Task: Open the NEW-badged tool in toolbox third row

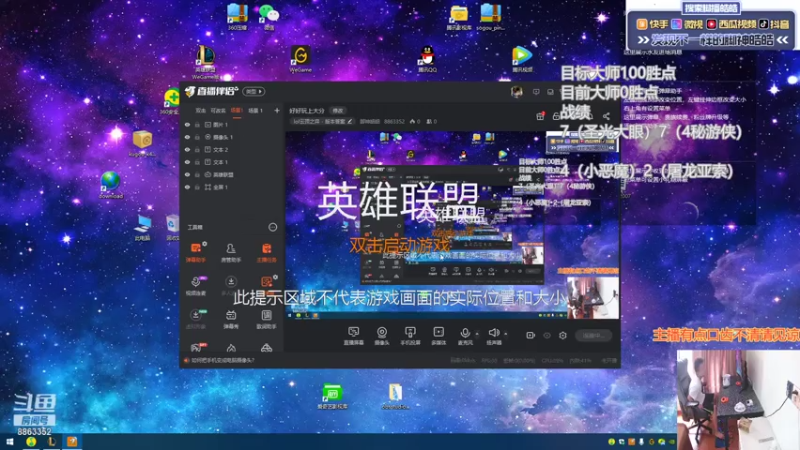Action: point(195,319)
